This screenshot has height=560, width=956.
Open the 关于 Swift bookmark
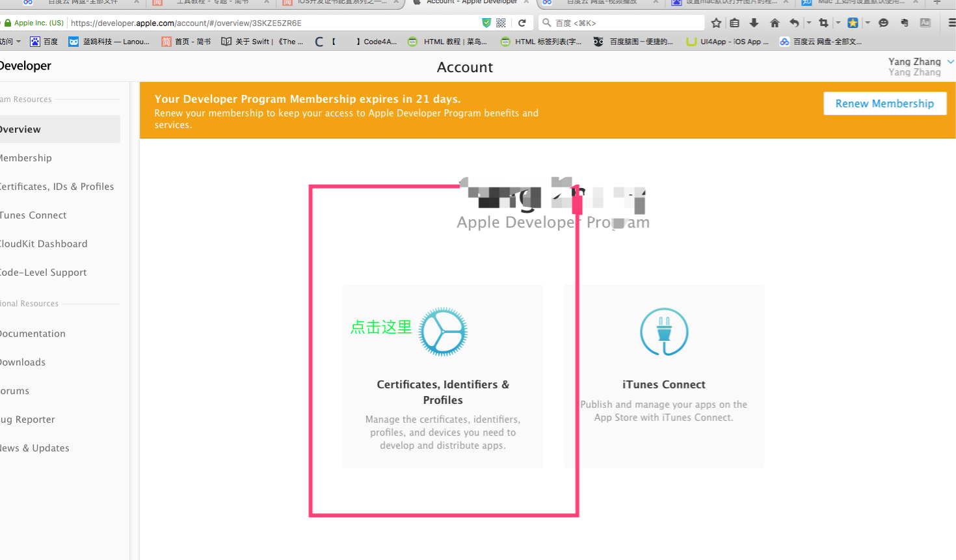(262, 42)
